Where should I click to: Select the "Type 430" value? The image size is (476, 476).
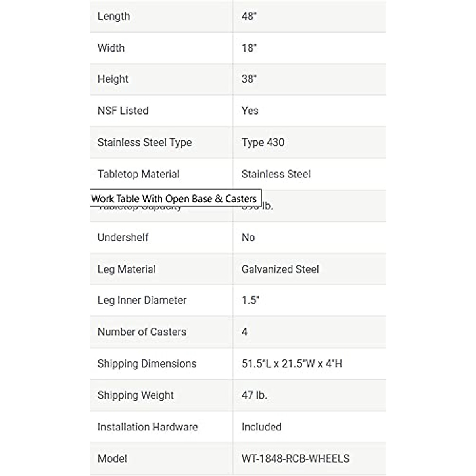click(x=263, y=142)
